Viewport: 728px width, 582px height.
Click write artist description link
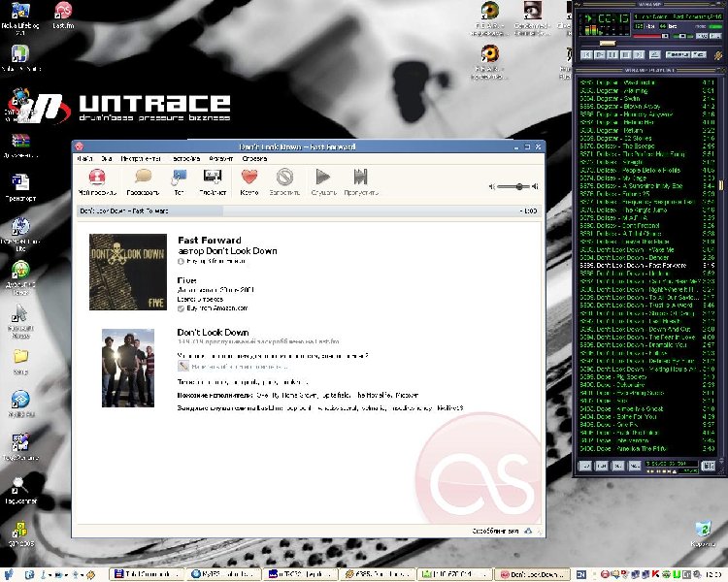pyautogui.click(x=239, y=367)
